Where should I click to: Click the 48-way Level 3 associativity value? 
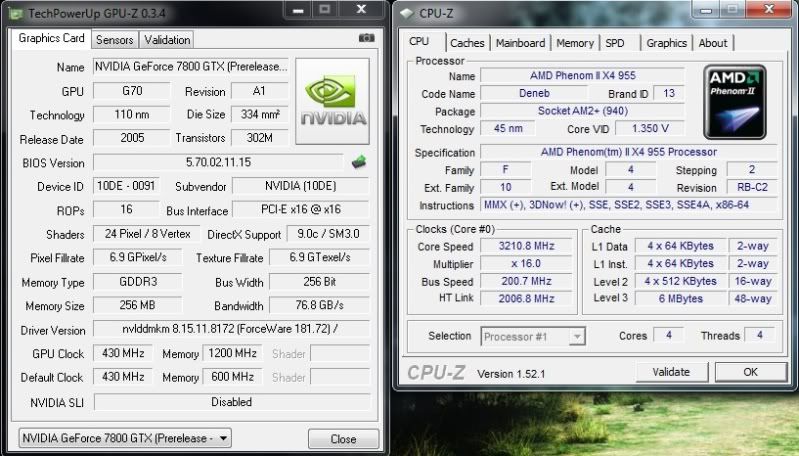pyautogui.click(x=753, y=299)
